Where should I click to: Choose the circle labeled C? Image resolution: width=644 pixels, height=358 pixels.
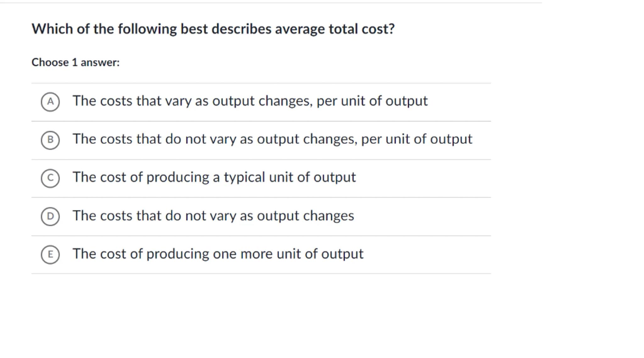click(x=50, y=178)
